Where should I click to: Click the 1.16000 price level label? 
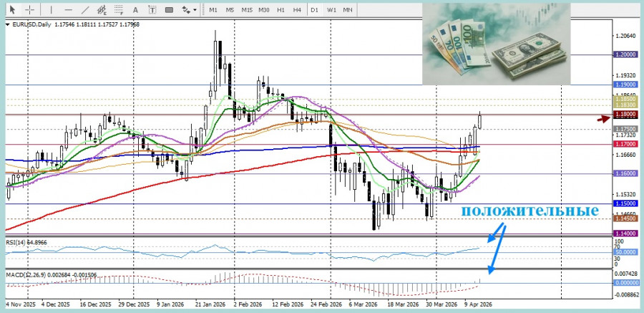click(x=625, y=174)
